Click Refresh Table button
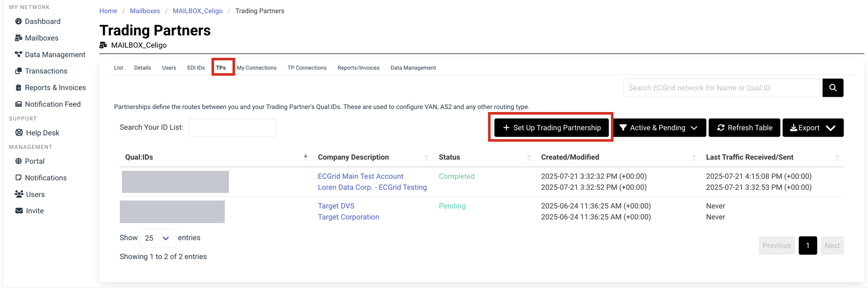 tap(744, 128)
